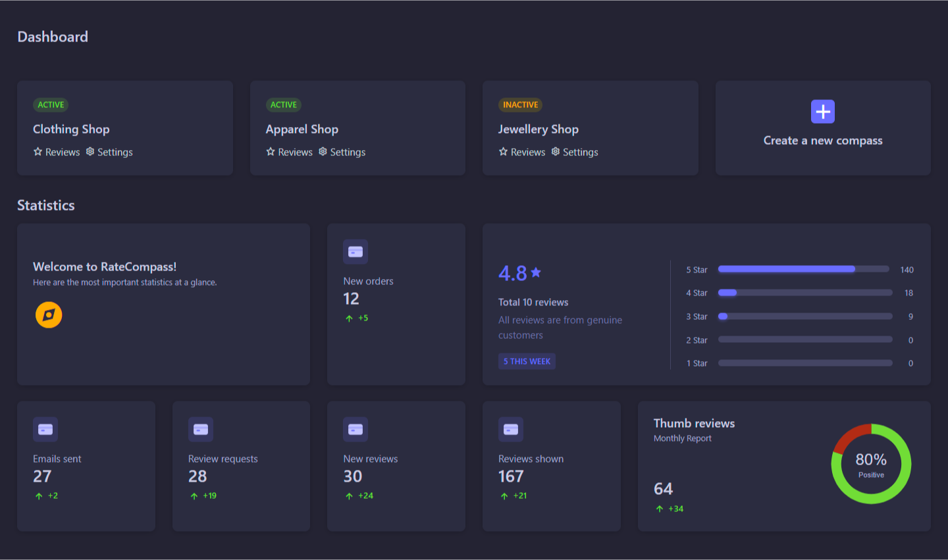Click the purple plus icon above Create a new compass

(822, 111)
